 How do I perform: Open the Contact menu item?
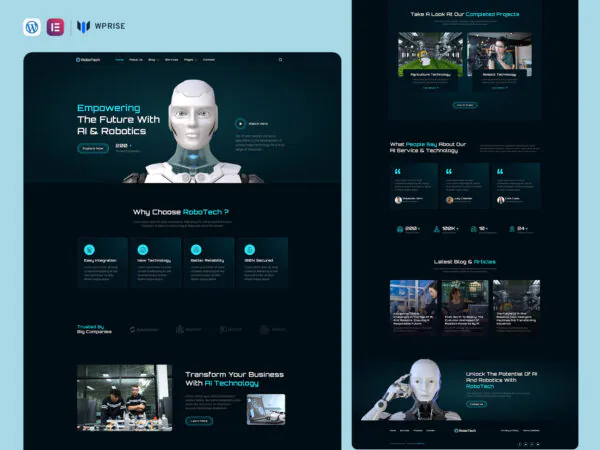tap(209, 60)
